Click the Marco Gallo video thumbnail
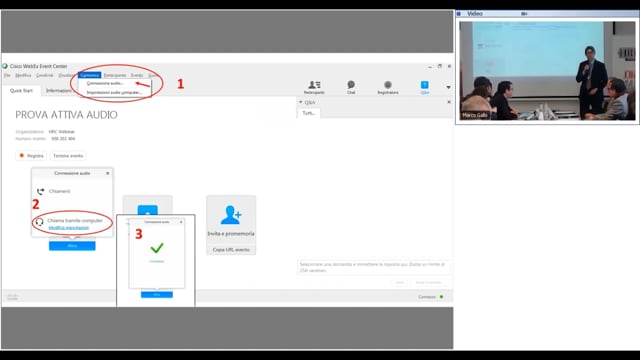 [x=547, y=71]
